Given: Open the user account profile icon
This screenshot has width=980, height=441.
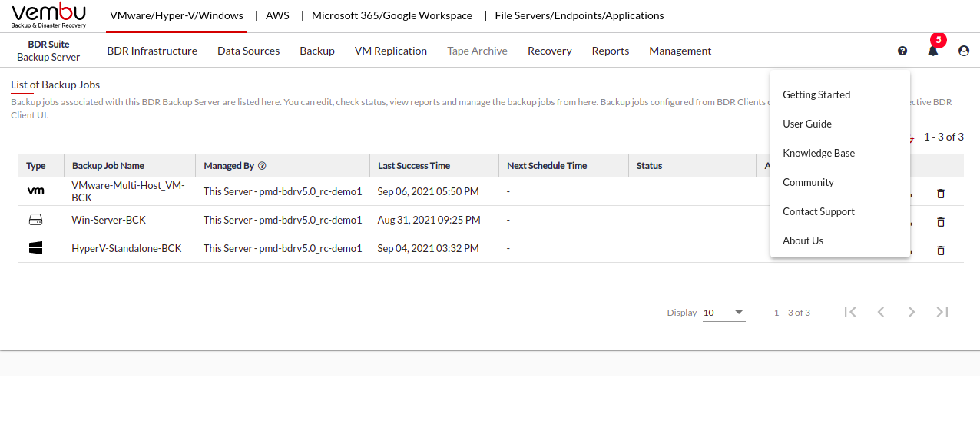Looking at the screenshot, I should tap(964, 51).
